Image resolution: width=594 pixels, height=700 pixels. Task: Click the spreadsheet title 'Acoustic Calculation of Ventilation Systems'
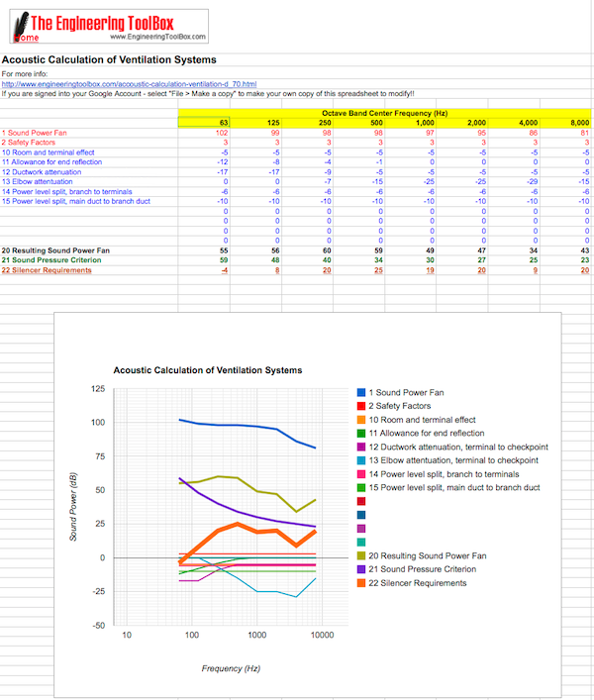tap(109, 59)
